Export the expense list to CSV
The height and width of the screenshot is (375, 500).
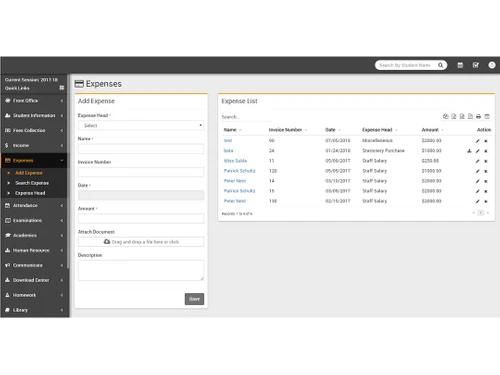[462, 116]
